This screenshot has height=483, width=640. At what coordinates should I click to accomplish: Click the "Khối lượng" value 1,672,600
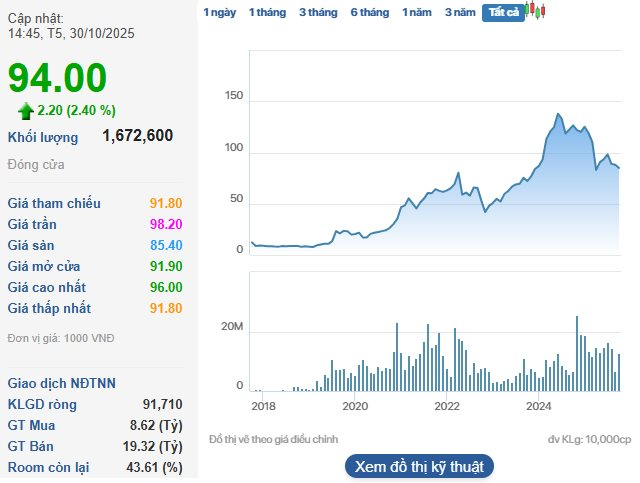tap(138, 135)
